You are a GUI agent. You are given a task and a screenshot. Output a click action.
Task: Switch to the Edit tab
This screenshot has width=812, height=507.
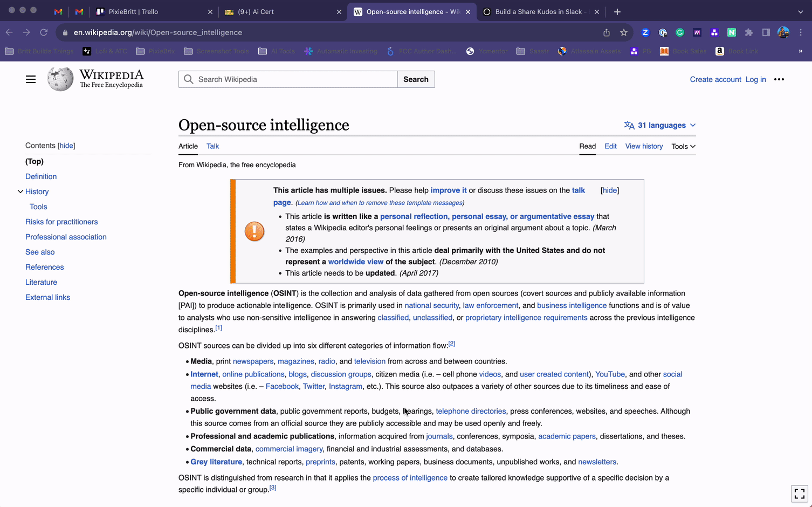(x=610, y=146)
